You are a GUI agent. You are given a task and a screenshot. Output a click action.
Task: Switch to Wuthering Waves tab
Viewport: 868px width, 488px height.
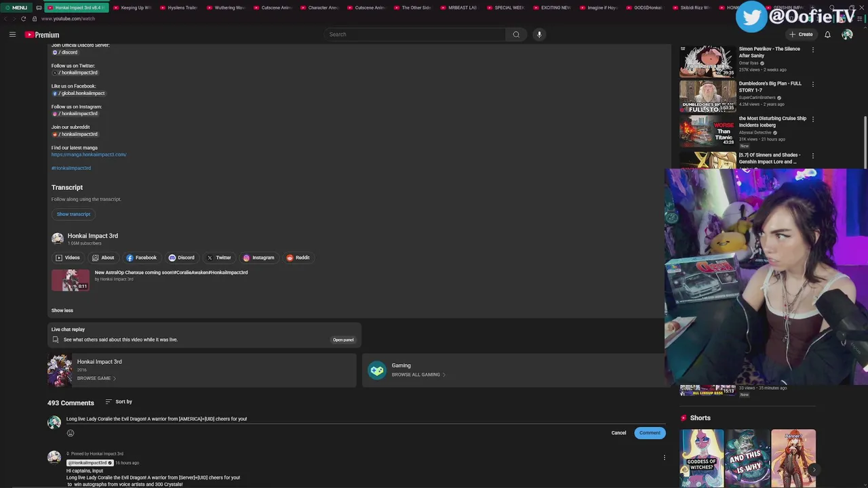(225, 7)
